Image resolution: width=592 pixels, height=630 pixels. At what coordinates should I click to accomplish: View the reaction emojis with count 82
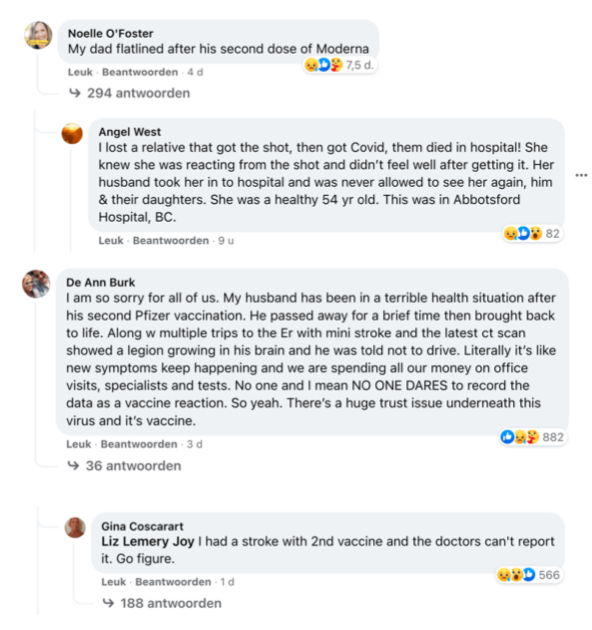pos(532,233)
